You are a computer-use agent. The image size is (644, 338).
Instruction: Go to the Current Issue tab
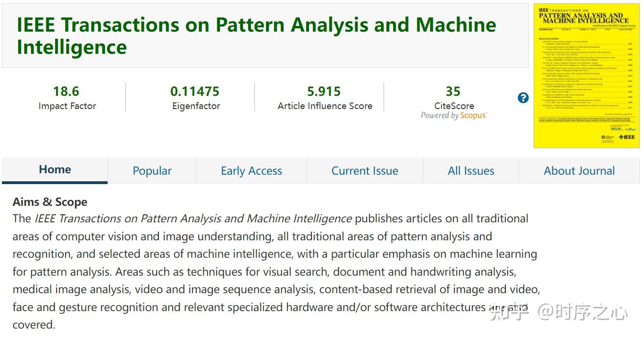[365, 171]
